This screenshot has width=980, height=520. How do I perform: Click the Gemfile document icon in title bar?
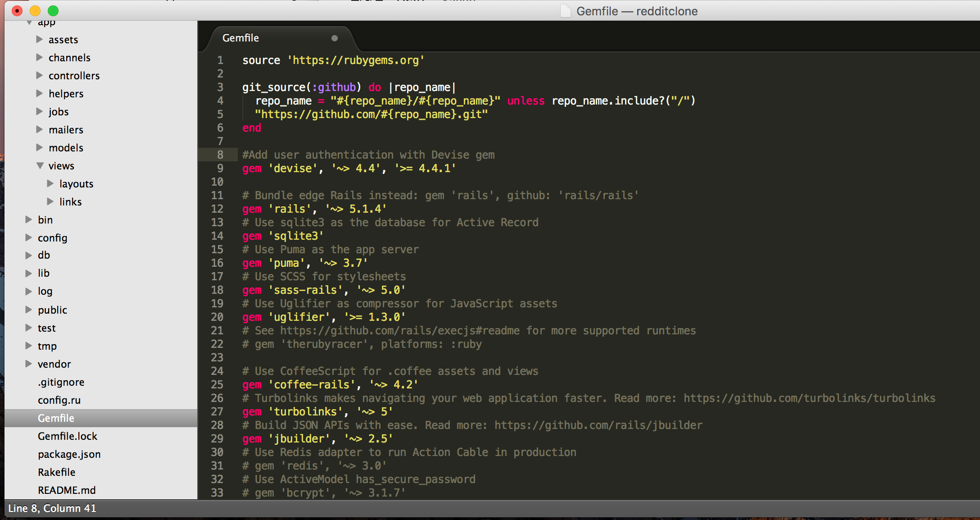point(565,11)
